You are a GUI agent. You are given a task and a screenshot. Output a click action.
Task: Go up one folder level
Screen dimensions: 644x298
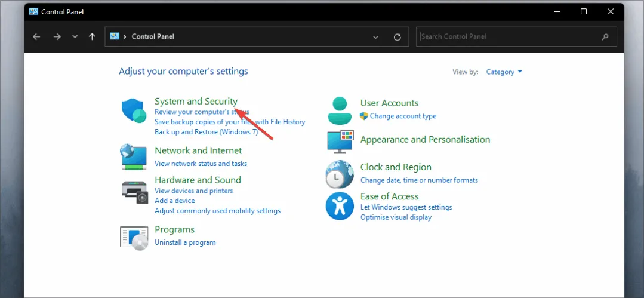point(92,37)
